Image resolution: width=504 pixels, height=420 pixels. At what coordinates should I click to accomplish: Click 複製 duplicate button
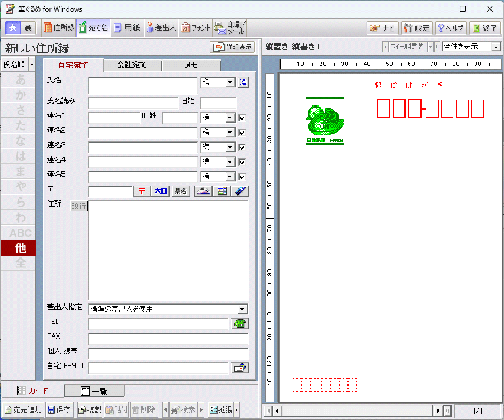[x=89, y=410]
